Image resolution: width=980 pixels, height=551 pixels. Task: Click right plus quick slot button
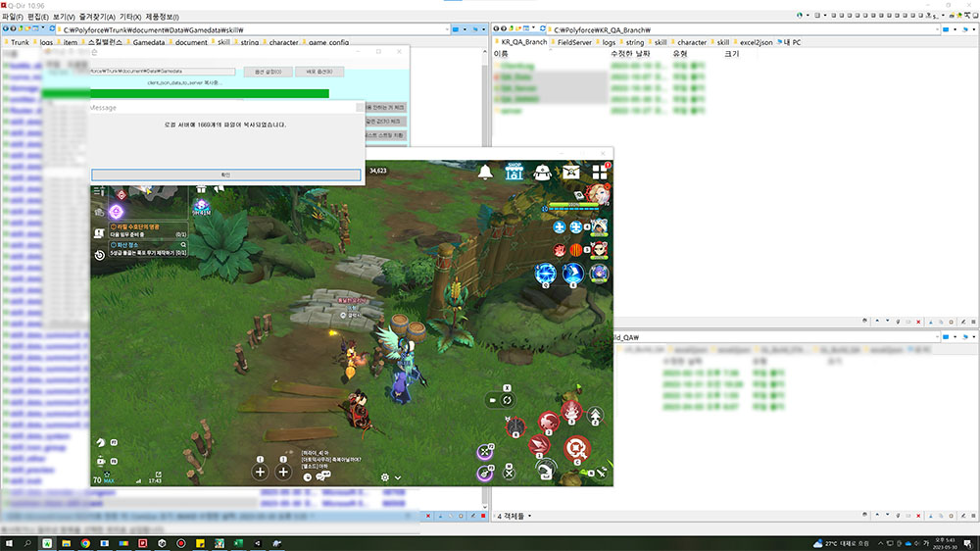(x=283, y=473)
